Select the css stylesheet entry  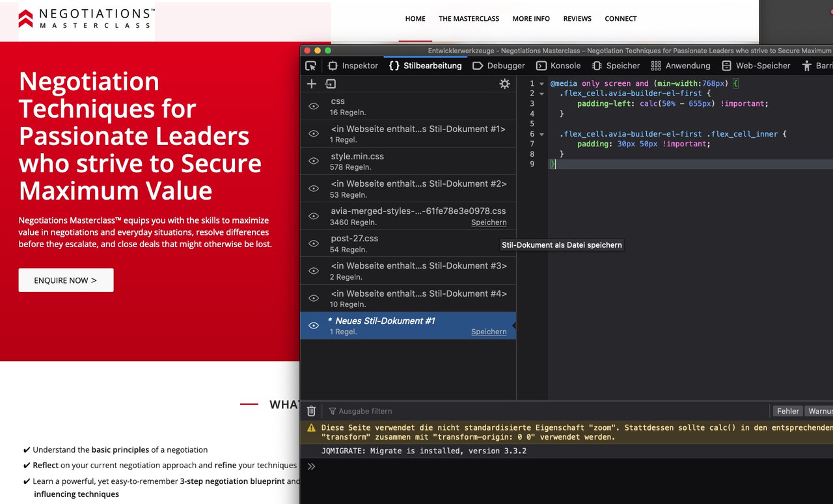tap(408, 106)
